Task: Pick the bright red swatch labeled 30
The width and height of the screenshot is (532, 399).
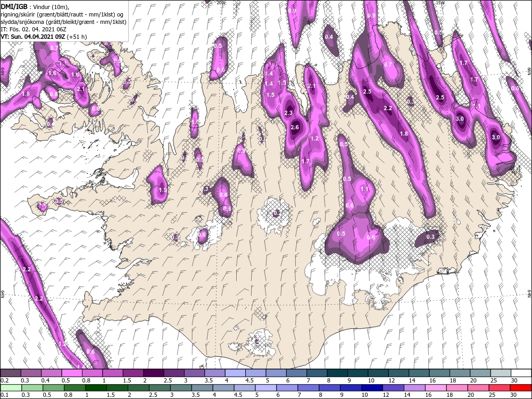Action: pyautogui.click(x=520, y=388)
